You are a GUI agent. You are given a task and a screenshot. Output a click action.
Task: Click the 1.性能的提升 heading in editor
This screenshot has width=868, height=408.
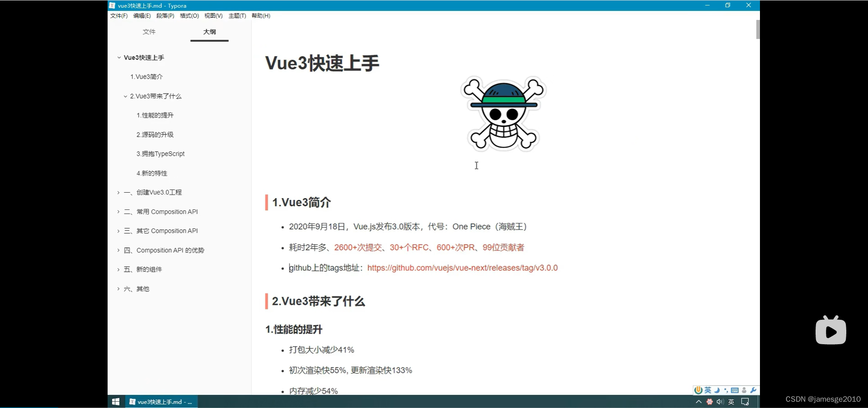pos(294,329)
